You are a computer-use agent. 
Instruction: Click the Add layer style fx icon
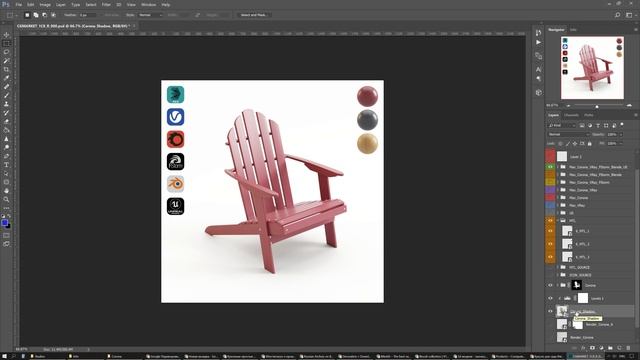click(x=583, y=348)
